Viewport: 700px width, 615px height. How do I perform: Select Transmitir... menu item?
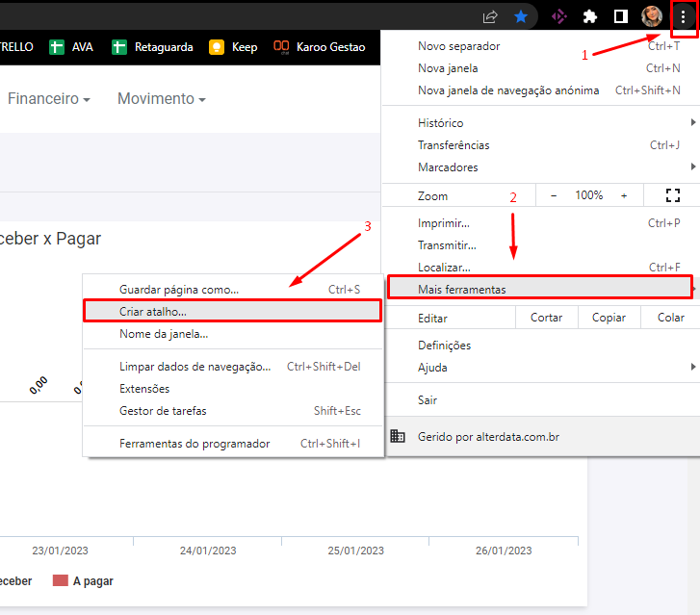coord(540,245)
